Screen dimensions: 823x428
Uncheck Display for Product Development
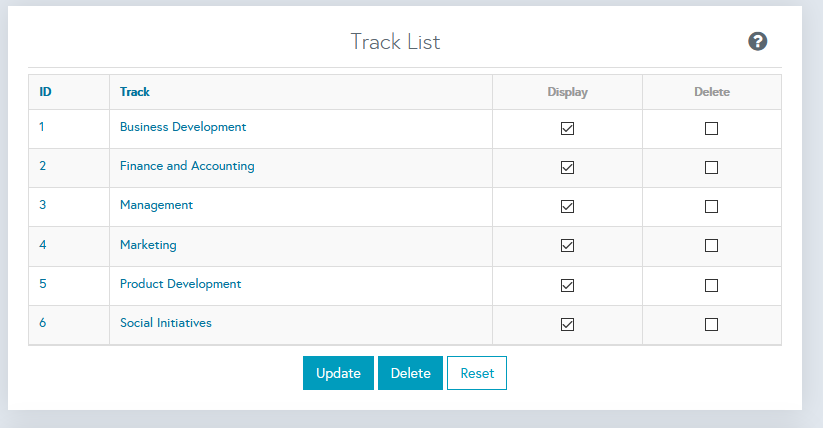[x=567, y=285]
